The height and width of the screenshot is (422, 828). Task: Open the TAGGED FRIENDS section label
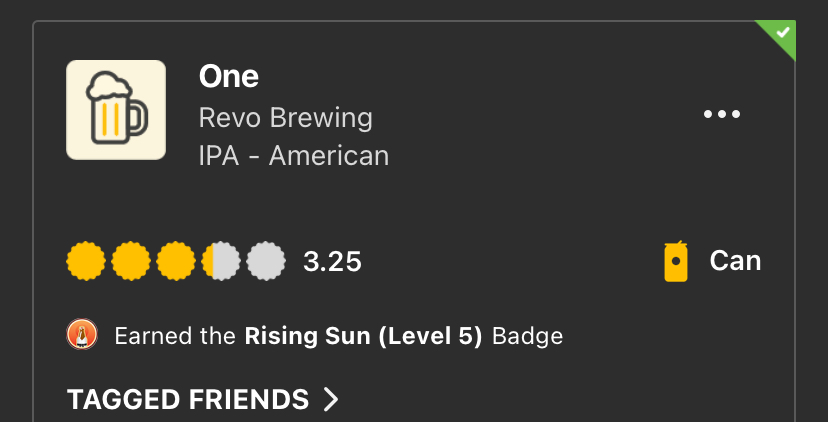pos(188,400)
